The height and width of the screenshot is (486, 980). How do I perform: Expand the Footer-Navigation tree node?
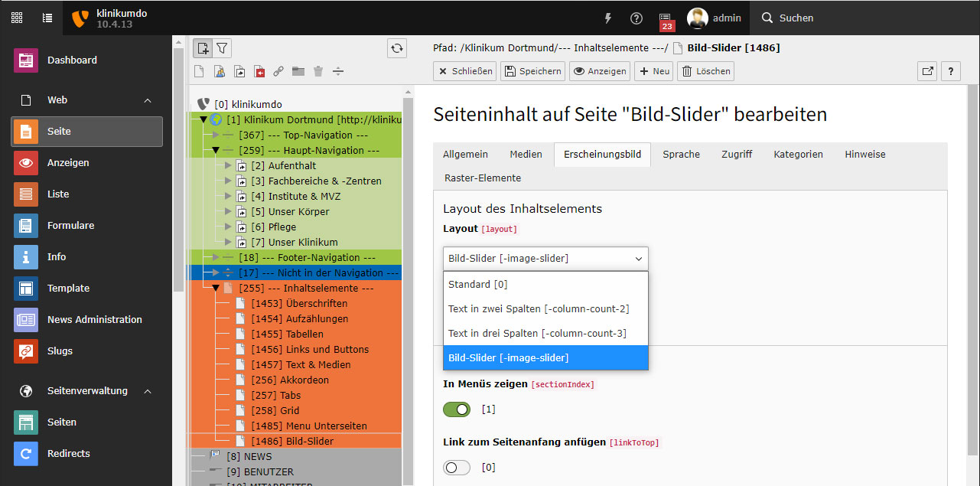click(x=216, y=258)
